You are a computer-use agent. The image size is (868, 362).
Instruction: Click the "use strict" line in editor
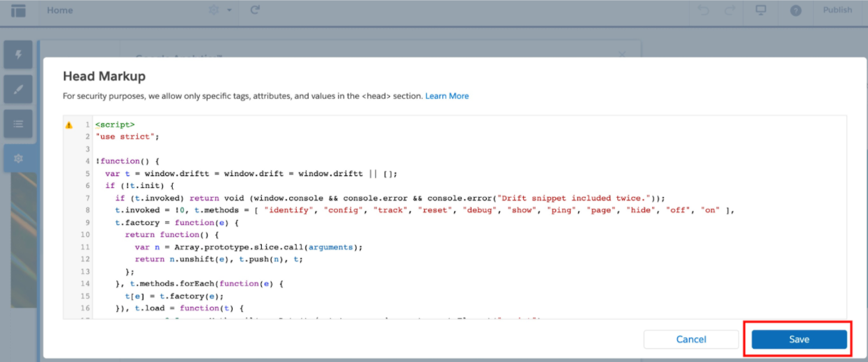coord(127,136)
